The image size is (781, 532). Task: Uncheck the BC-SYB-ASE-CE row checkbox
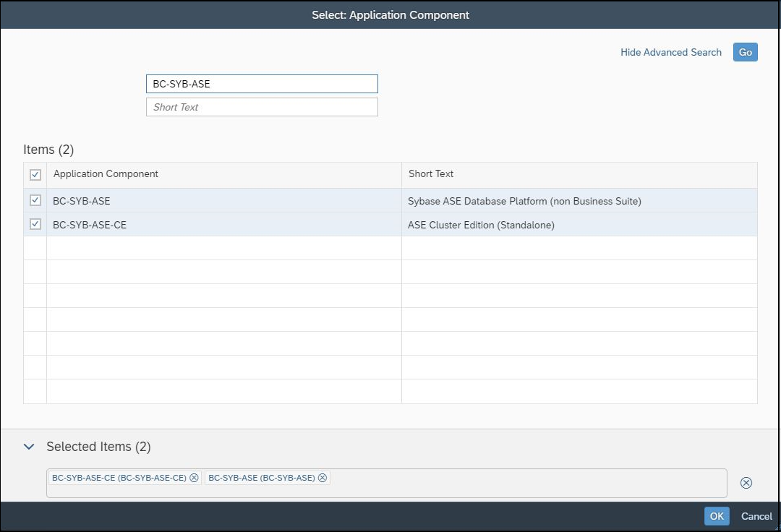coord(35,225)
